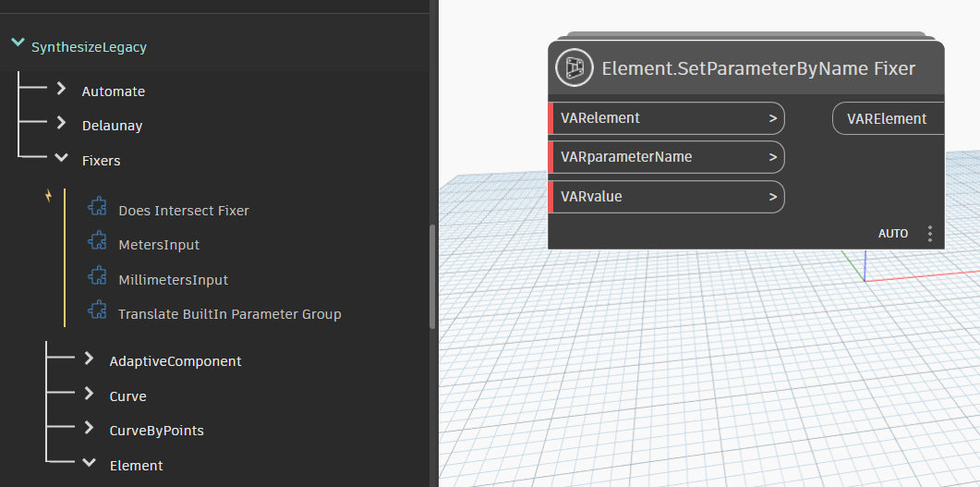
Task: Click the AUTO lacing label on node
Action: coord(893,234)
